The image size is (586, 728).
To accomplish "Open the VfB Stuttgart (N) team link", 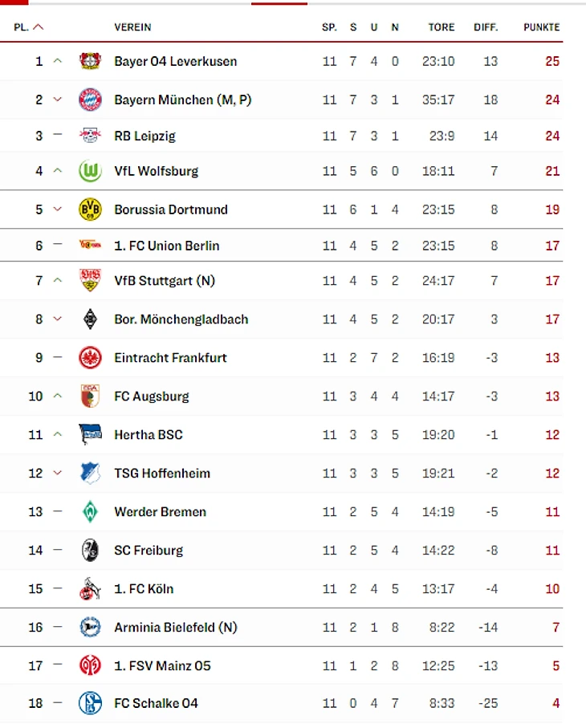I will pyautogui.click(x=165, y=280).
